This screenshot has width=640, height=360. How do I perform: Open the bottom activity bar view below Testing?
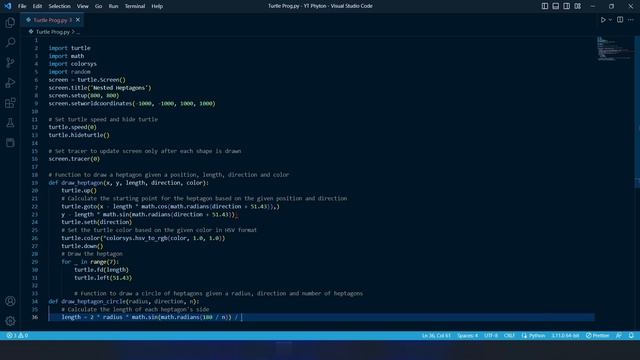[x=10, y=142]
